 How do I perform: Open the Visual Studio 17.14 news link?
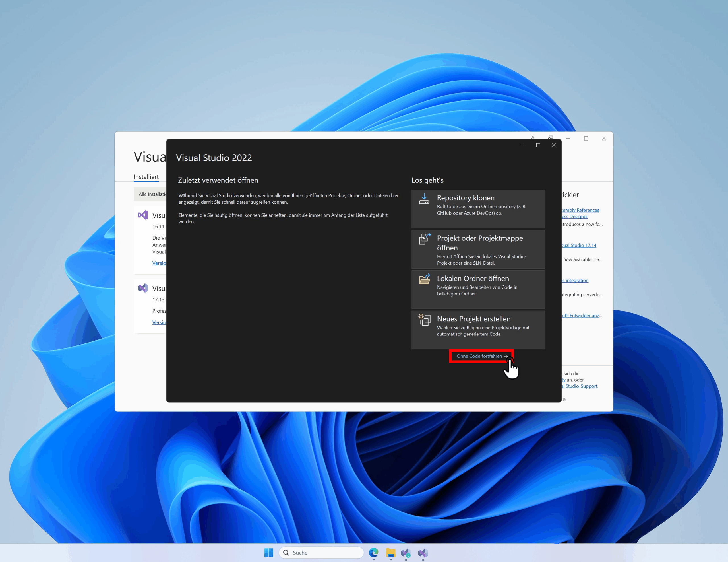pos(579,245)
